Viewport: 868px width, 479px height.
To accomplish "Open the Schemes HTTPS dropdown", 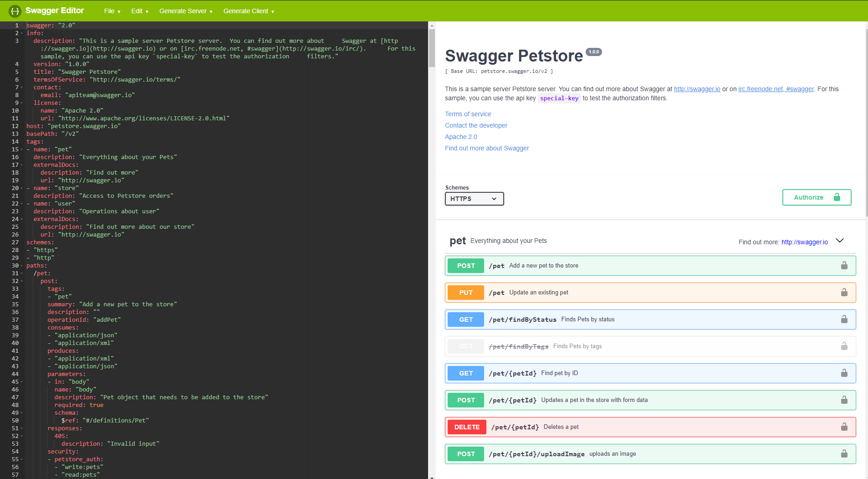I will pos(474,199).
